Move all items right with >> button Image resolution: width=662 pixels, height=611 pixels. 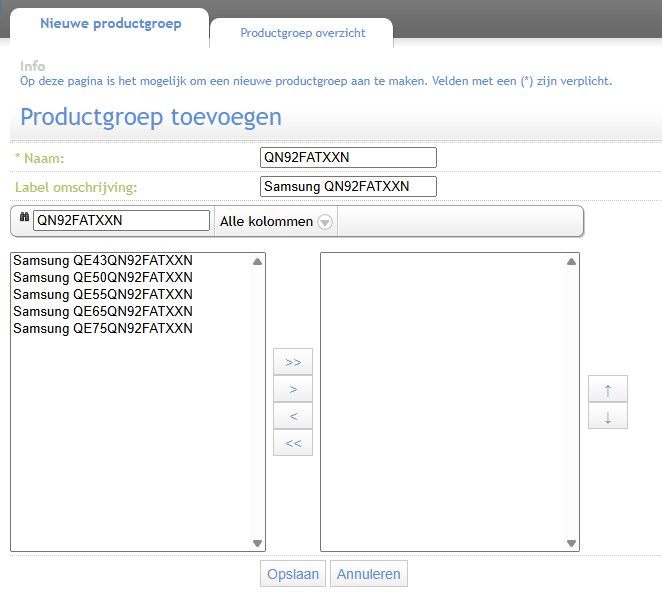(293, 361)
